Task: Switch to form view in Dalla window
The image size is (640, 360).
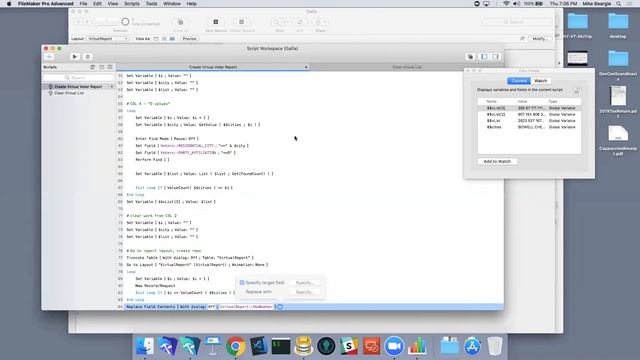Action: [156, 39]
